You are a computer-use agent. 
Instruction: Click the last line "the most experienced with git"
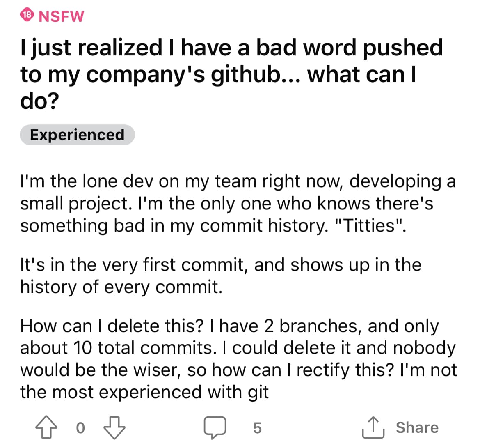144,392
